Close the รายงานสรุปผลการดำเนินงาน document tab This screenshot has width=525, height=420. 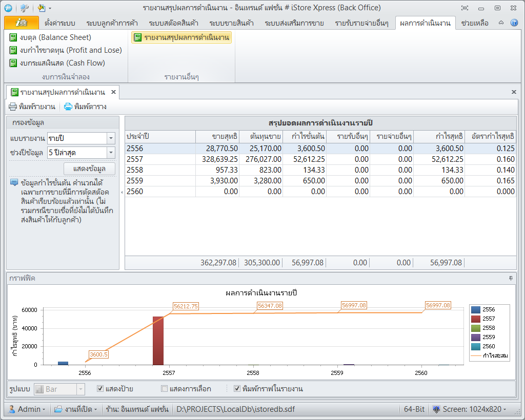[x=113, y=92]
